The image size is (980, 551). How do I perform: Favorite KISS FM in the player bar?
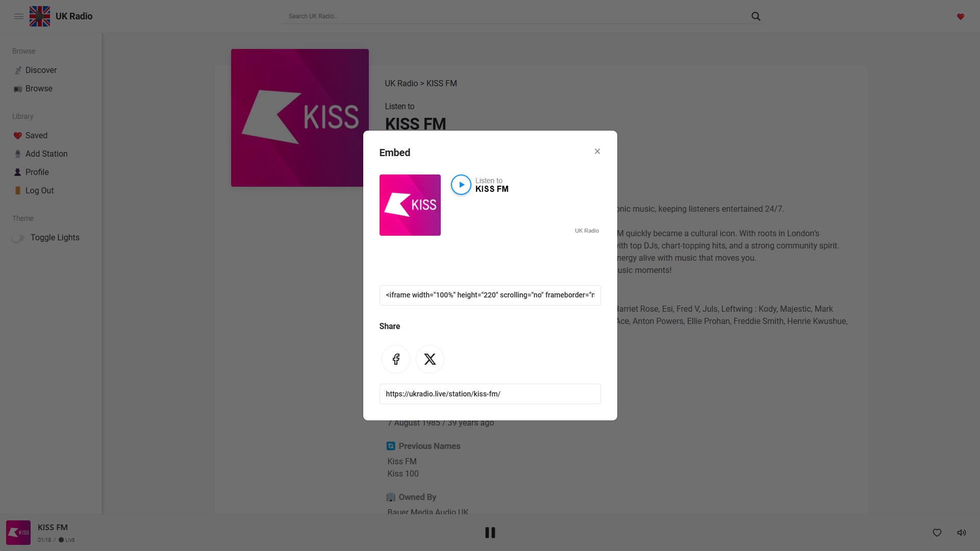(x=937, y=533)
